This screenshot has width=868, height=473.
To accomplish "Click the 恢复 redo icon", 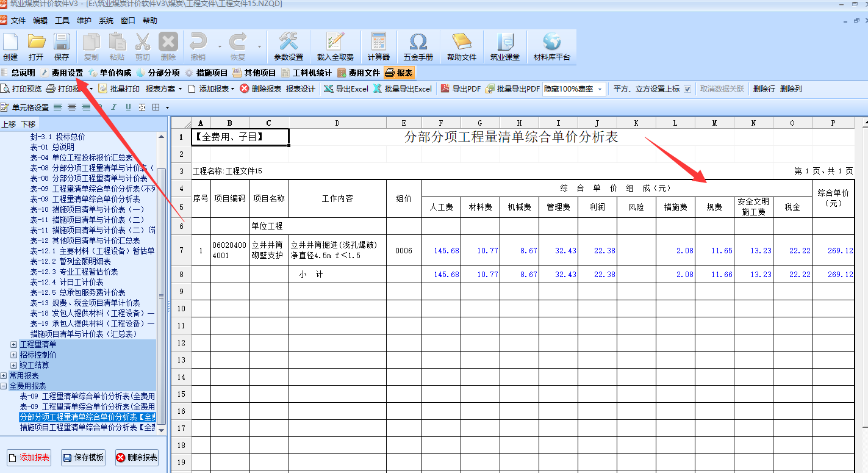I will tap(237, 42).
